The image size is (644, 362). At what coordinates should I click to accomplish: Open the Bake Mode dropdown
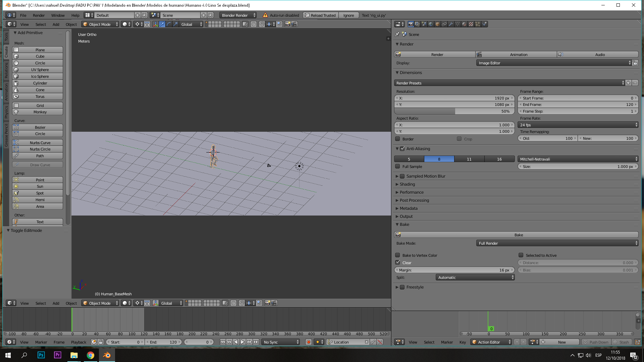click(557, 243)
